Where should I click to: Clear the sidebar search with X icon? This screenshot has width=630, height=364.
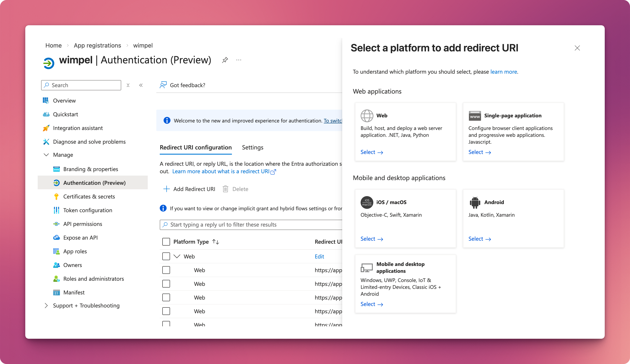(x=128, y=85)
